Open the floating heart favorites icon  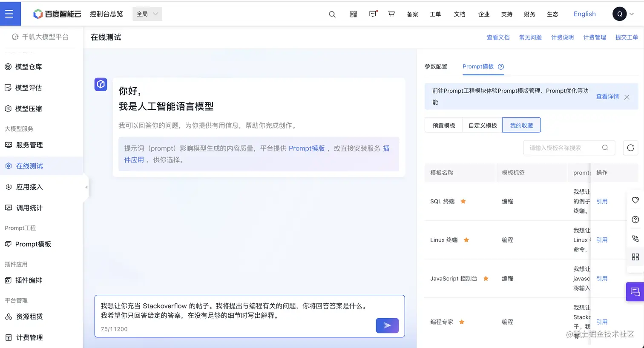pos(635,200)
